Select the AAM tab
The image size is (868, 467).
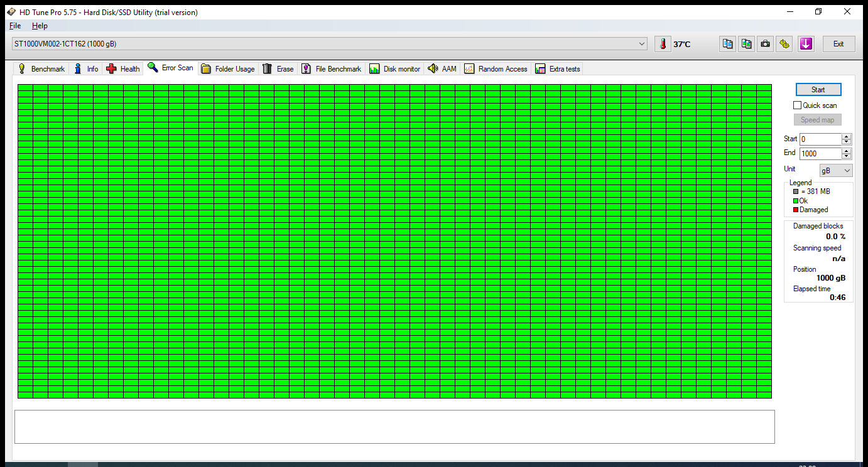click(442, 69)
